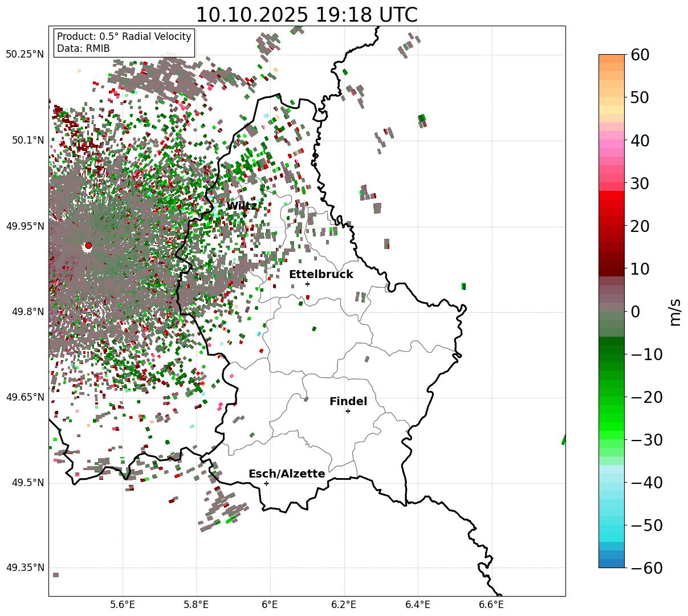Click the m/s colorbar unit label
Image resolution: width=688 pixels, height=616 pixels.
[675, 312]
